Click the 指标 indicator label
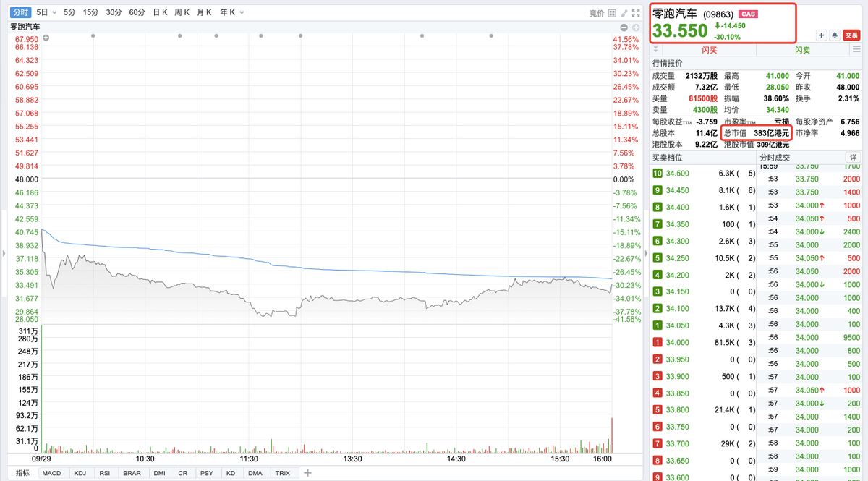 pyautogui.click(x=22, y=473)
